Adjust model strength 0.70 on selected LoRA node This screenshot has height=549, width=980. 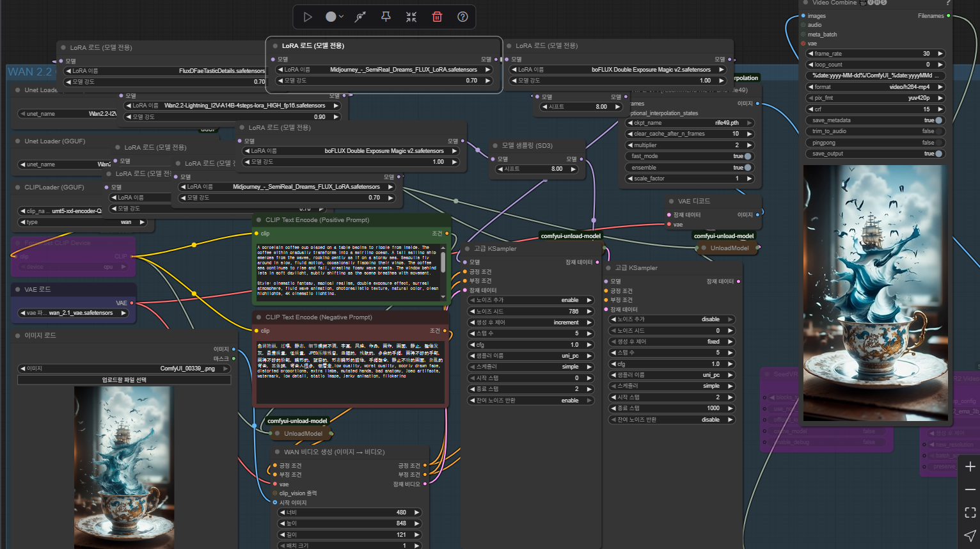(384, 81)
